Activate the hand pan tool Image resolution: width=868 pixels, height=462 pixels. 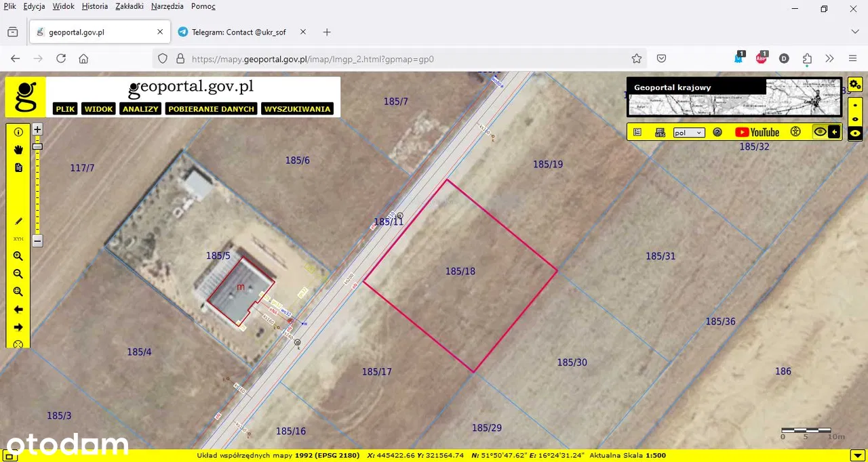pyautogui.click(x=18, y=150)
